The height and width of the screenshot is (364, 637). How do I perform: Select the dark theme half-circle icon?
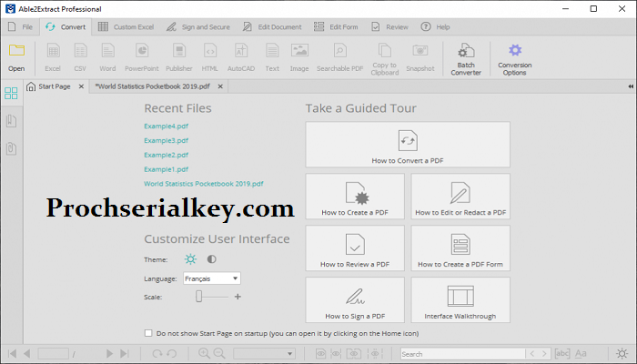click(212, 258)
